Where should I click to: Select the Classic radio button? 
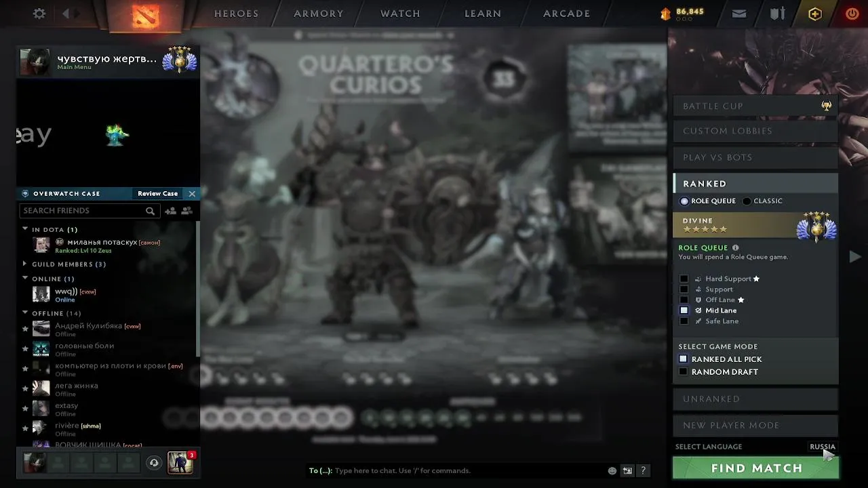[747, 201]
